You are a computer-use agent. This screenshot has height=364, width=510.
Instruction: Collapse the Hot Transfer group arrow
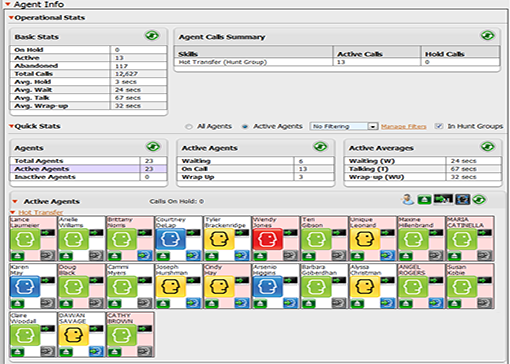tap(13, 212)
